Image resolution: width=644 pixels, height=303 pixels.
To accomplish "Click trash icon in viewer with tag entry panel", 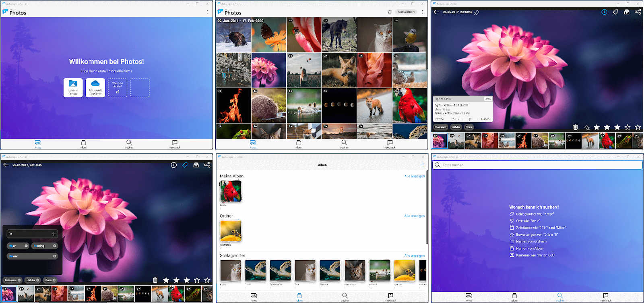I will 155,280.
